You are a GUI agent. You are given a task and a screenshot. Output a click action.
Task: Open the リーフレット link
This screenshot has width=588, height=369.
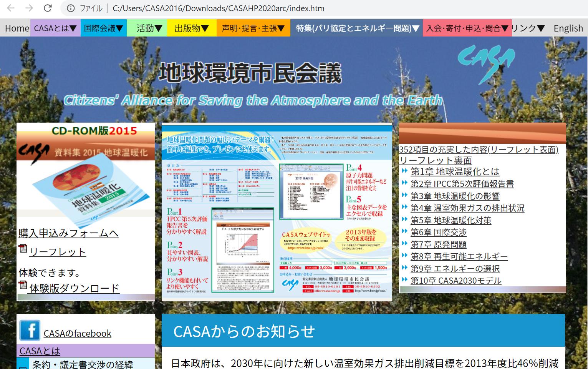click(58, 252)
